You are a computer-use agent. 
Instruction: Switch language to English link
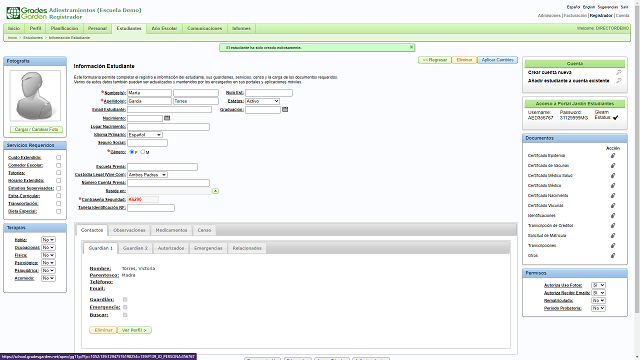coord(589,7)
